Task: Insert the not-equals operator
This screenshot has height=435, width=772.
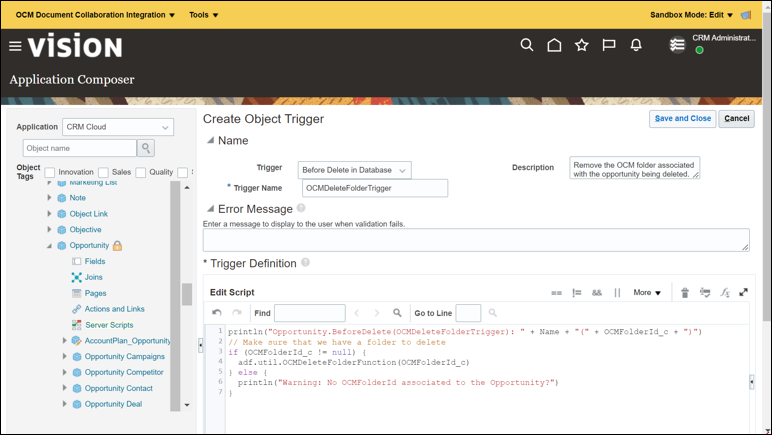Action: (x=577, y=293)
